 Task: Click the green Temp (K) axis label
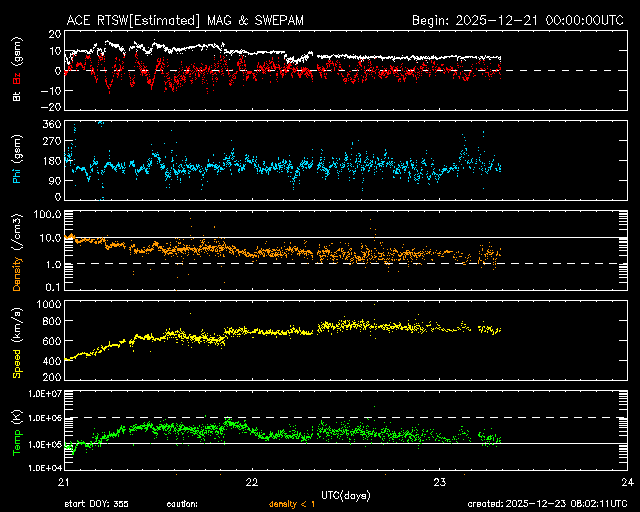(15, 432)
